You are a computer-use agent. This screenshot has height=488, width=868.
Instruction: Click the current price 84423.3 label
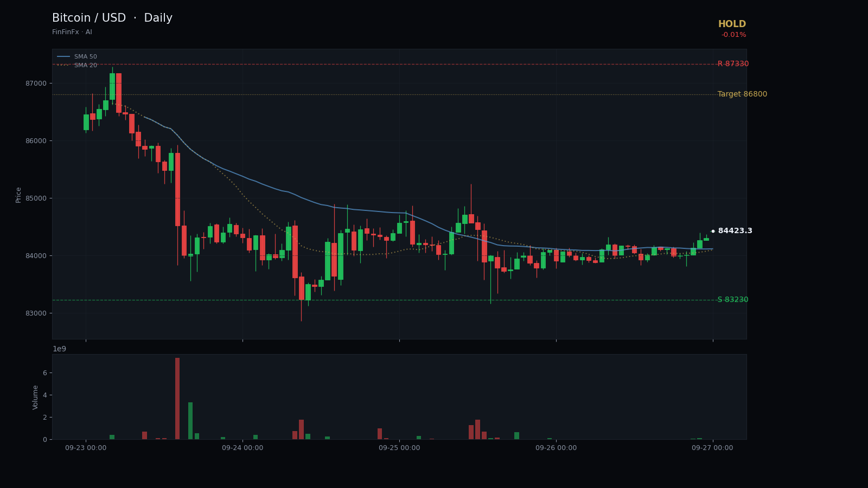(x=735, y=231)
